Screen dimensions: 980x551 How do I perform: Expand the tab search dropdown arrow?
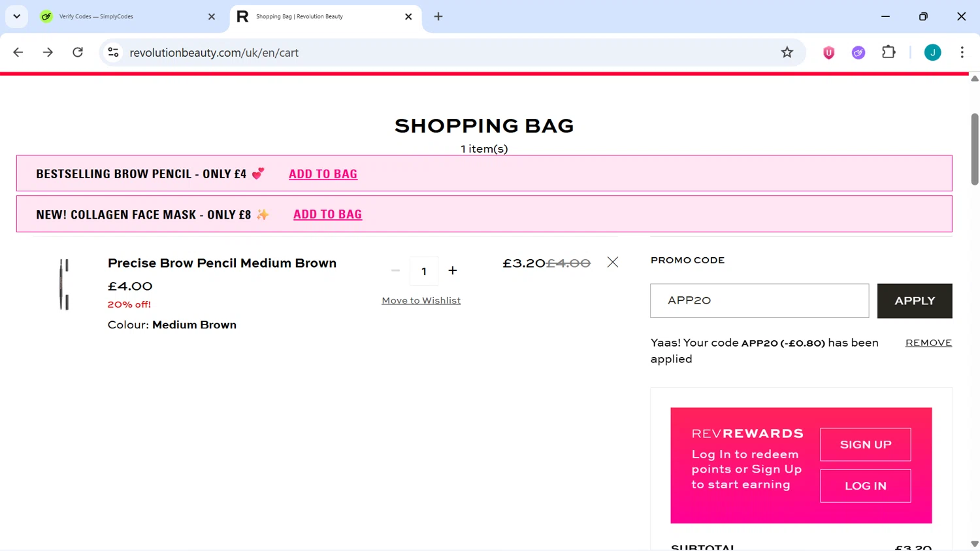pos(17,16)
